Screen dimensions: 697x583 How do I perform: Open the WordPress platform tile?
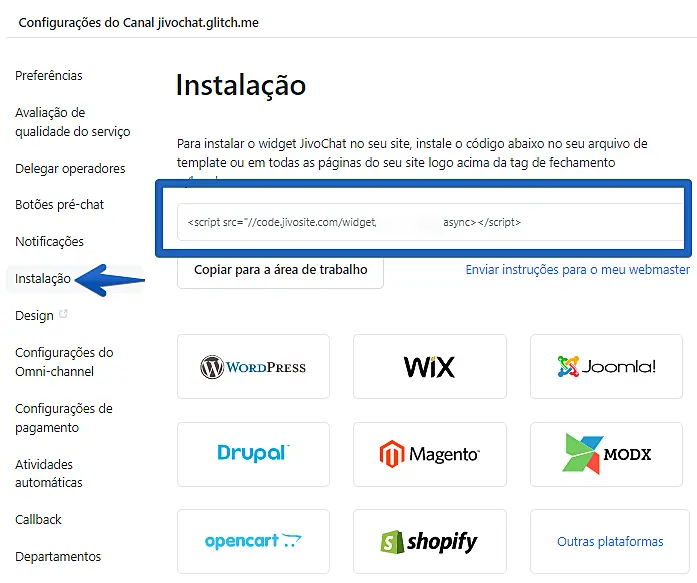coord(253,366)
